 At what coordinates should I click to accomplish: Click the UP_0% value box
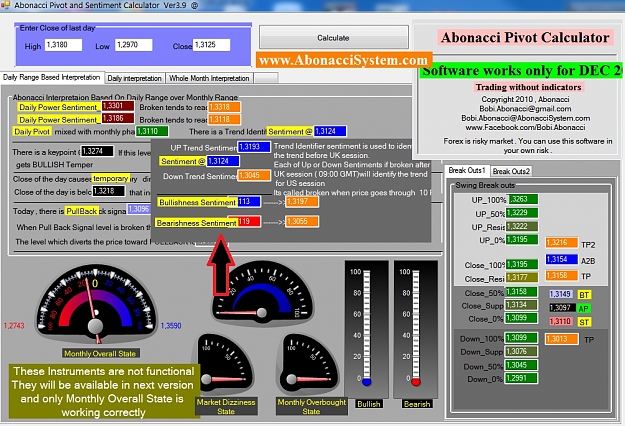pyautogui.click(x=522, y=240)
